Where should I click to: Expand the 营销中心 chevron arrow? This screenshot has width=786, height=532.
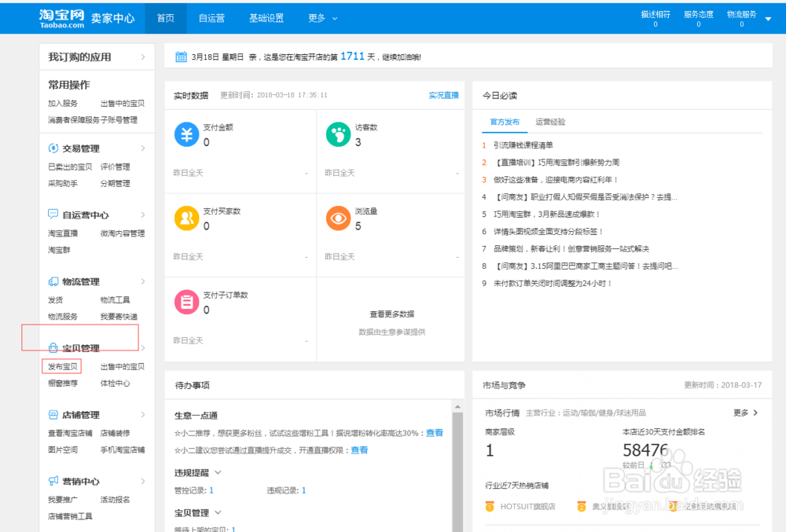coord(143,481)
